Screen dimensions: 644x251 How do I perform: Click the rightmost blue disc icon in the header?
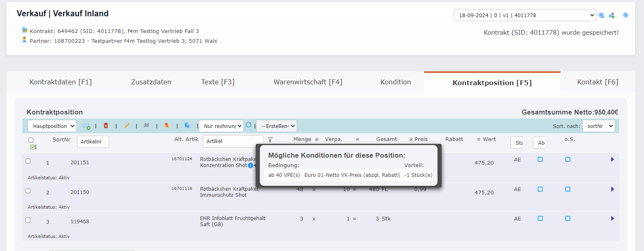(x=626, y=15)
